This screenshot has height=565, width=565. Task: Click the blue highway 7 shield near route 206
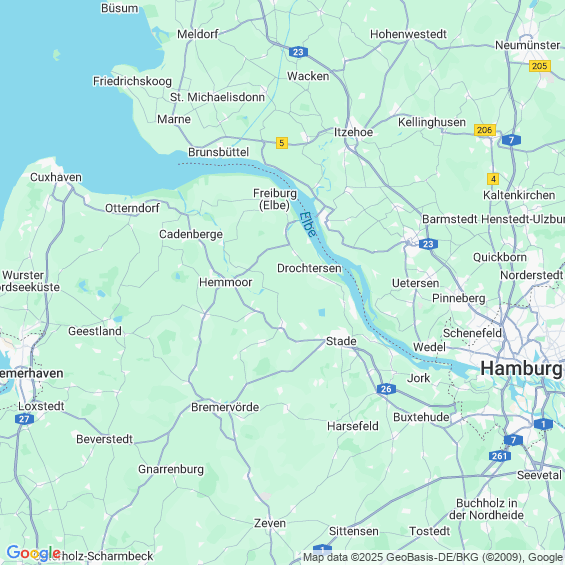[x=511, y=140]
